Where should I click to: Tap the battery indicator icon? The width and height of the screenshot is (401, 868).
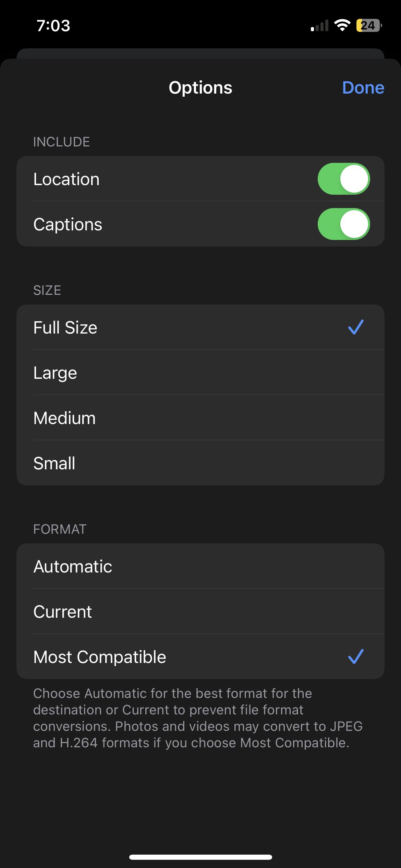point(369,25)
